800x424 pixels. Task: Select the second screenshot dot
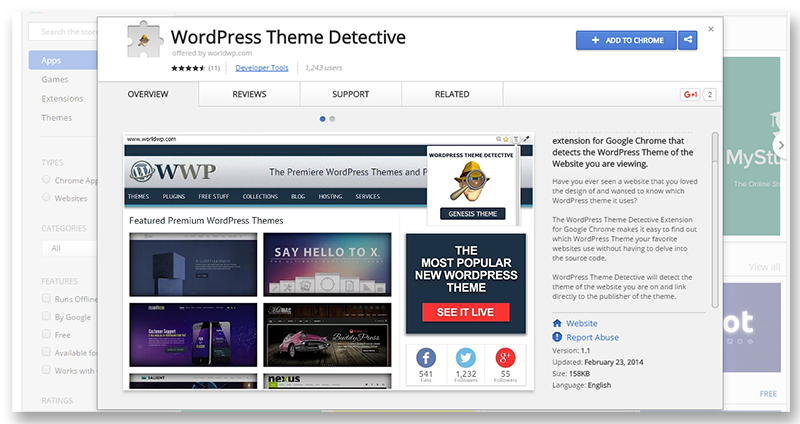tap(332, 119)
